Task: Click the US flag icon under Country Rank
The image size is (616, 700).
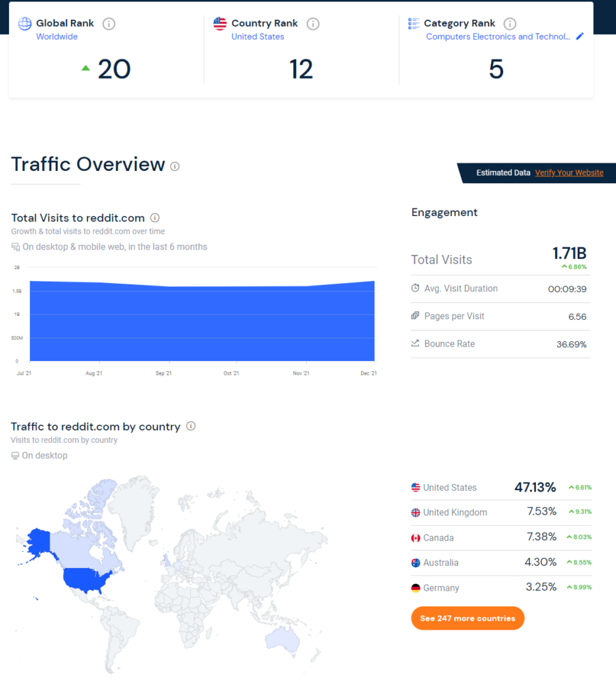Action: click(x=219, y=23)
